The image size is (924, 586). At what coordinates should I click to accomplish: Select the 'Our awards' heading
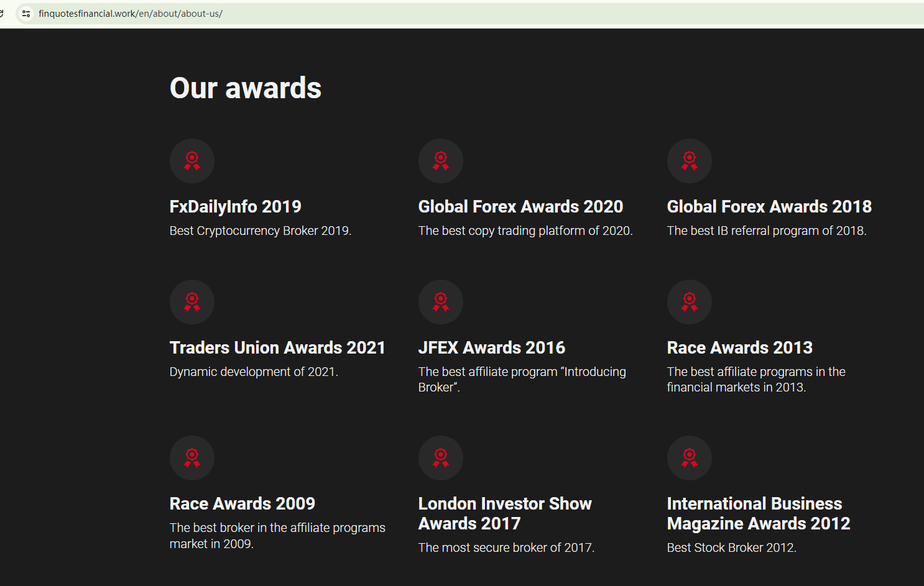click(x=246, y=88)
